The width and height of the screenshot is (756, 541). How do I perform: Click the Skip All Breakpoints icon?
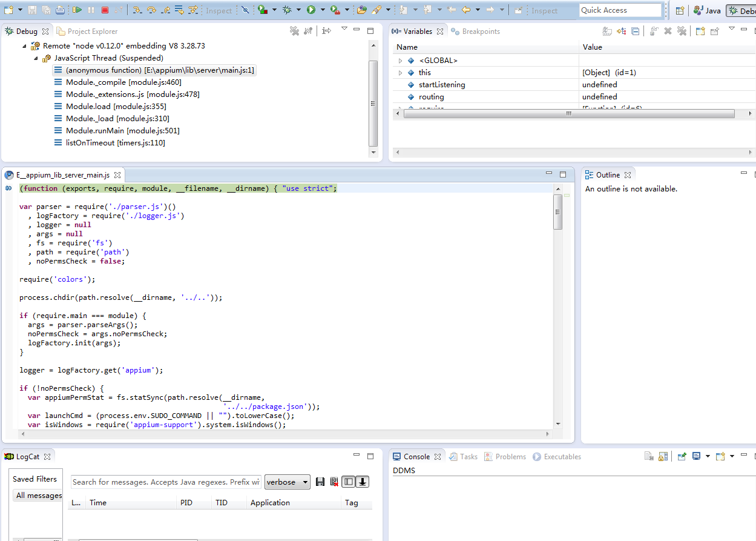(x=245, y=10)
